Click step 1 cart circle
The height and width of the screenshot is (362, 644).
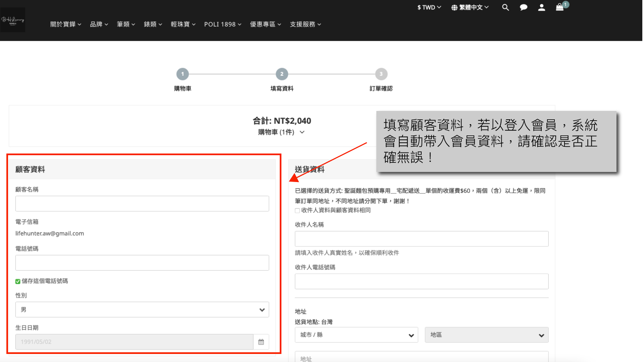[182, 74]
